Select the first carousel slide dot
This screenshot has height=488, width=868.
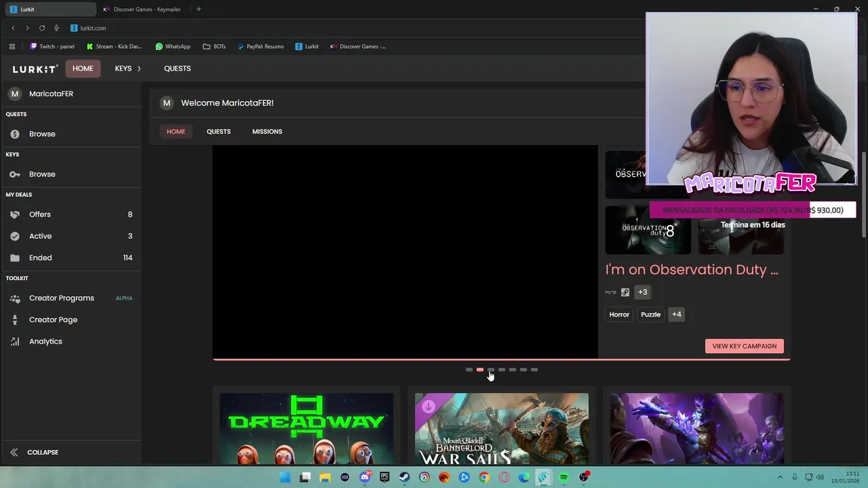(469, 370)
